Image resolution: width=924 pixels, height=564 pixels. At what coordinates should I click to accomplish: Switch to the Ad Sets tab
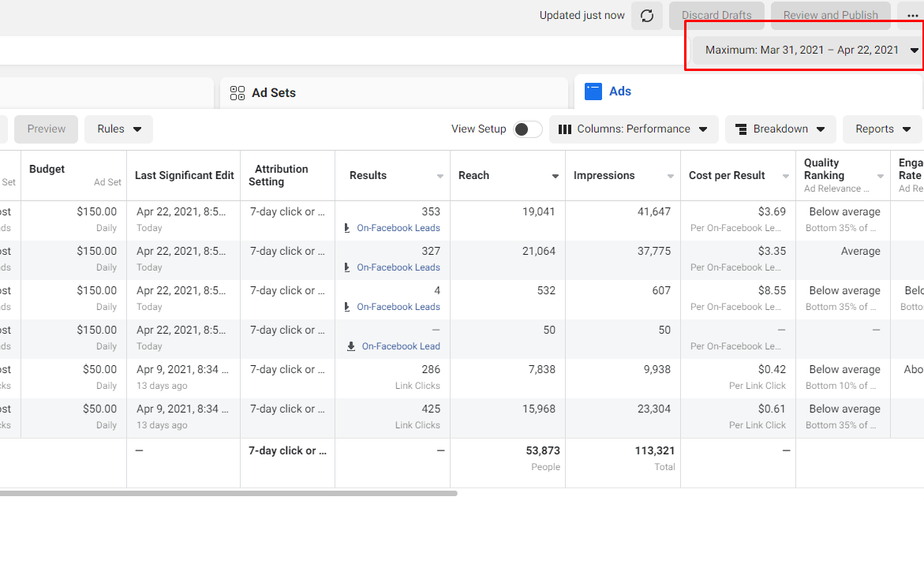[273, 93]
